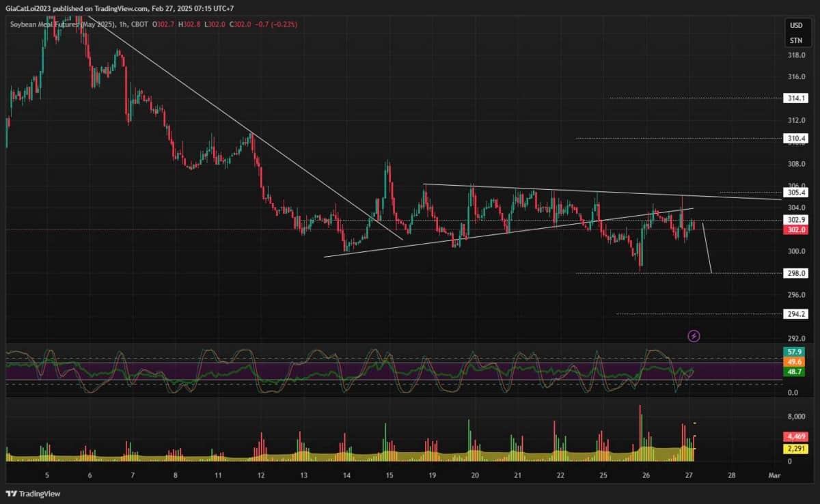Click the 296.0 price axis tick
The height and width of the screenshot is (504, 820).
[x=797, y=295]
